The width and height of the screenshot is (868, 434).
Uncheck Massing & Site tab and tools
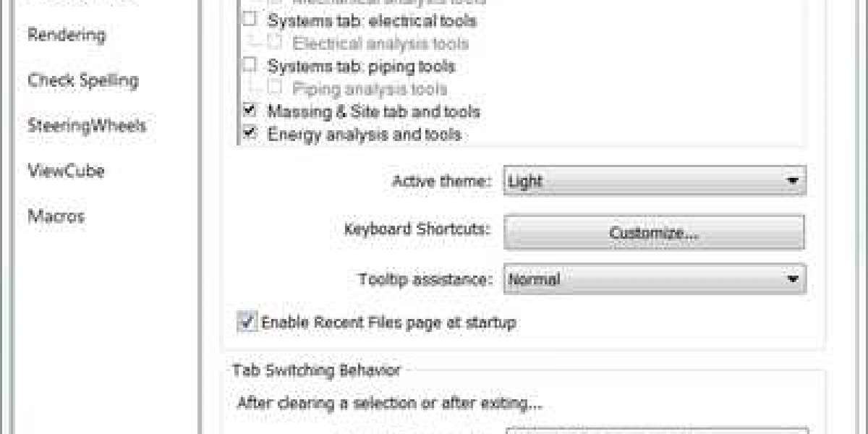coord(250,111)
